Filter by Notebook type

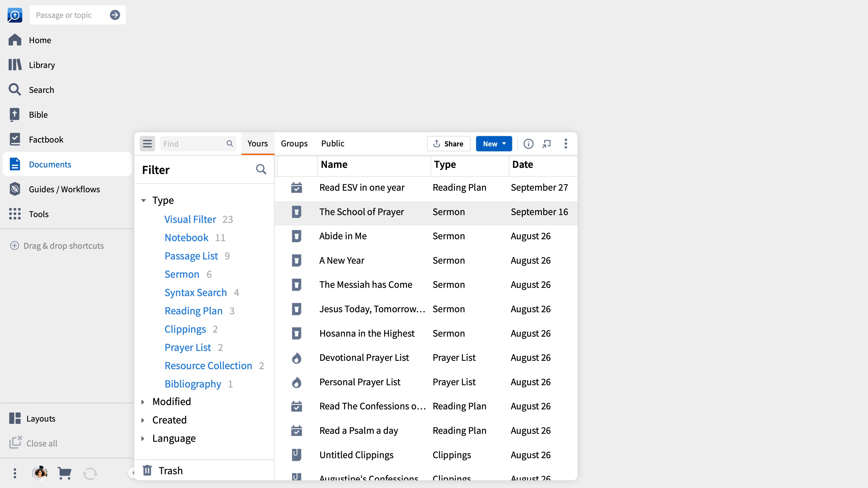click(x=186, y=237)
